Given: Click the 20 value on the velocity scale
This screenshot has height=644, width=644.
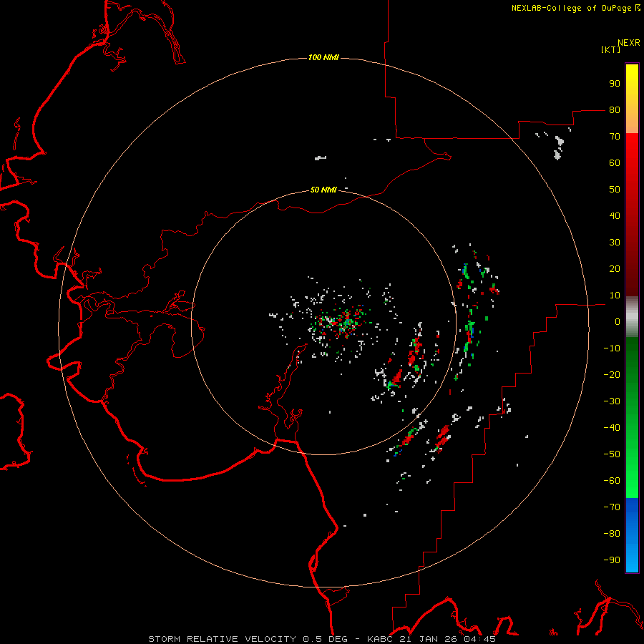Looking at the screenshot, I should pos(615,269).
